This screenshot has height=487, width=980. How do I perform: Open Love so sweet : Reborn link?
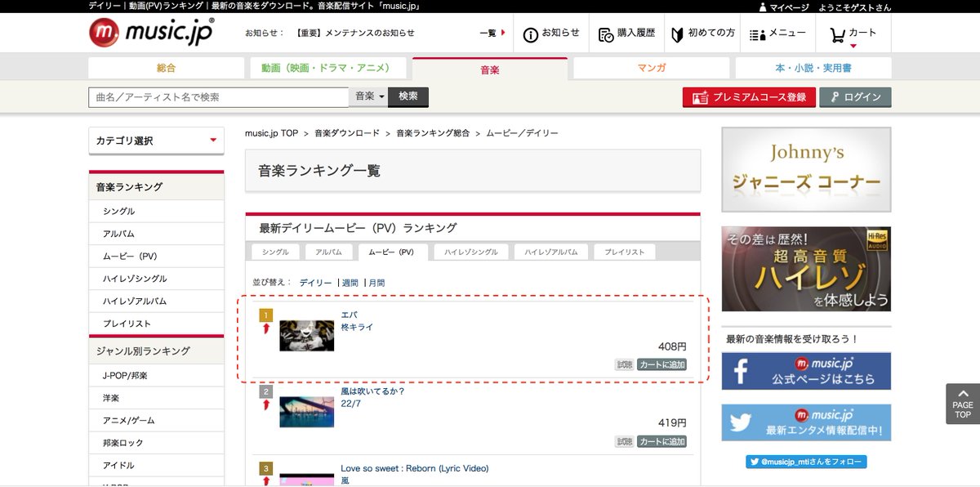coord(415,468)
